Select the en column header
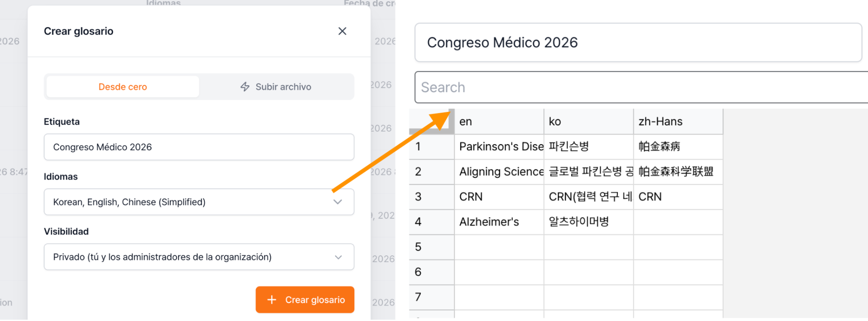 (x=499, y=122)
